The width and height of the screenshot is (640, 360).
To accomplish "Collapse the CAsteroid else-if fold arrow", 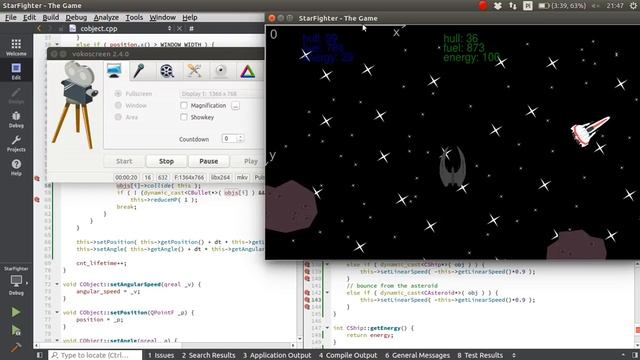I will point(327,293).
